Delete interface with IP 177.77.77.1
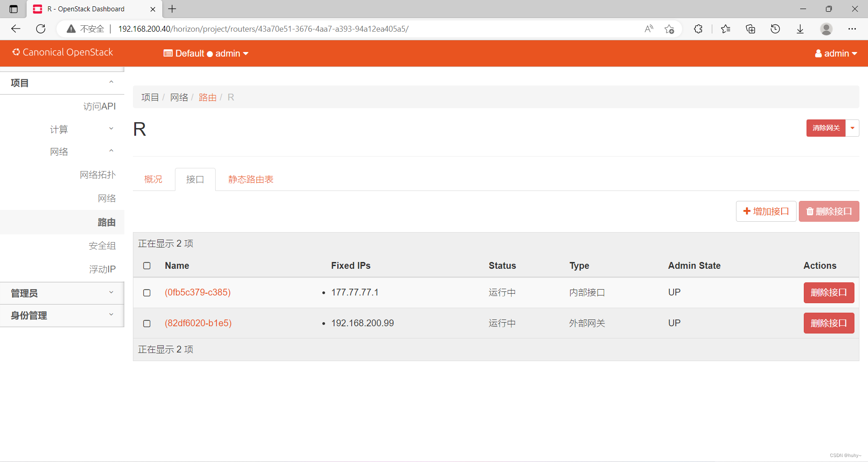Viewport: 868px width, 462px height. tap(829, 293)
